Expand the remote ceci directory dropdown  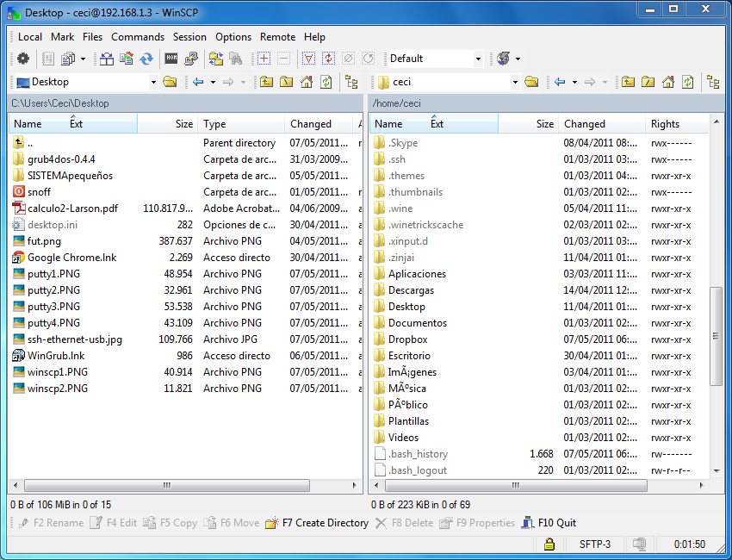pyautogui.click(x=515, y=82)
